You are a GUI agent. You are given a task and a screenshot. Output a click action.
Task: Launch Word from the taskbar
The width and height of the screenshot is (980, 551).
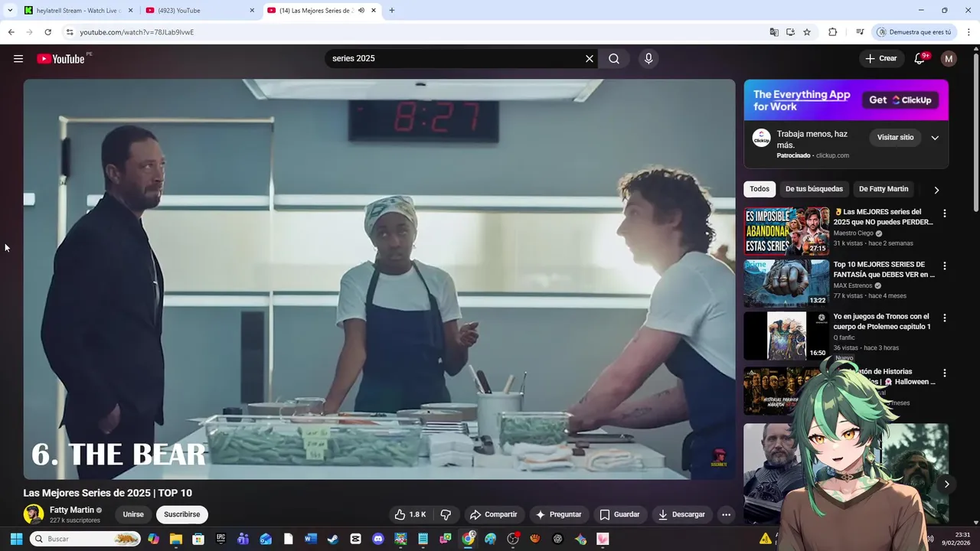tap(310, 539)
